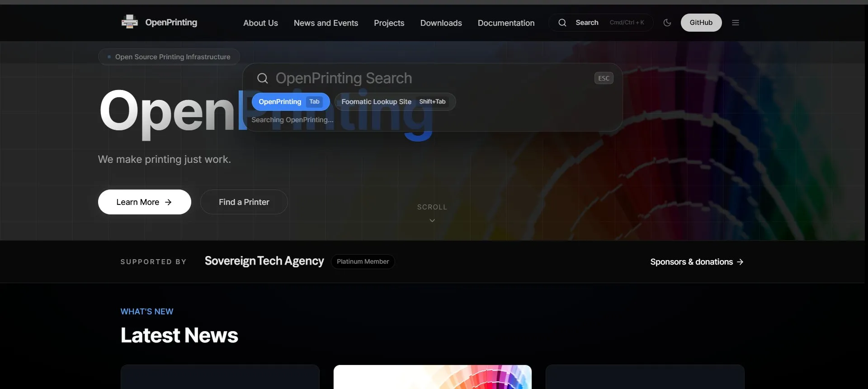Click the Find a Printer button
Image resolution: width=868 pixels, height=389 pixels.
coord(244,202)
